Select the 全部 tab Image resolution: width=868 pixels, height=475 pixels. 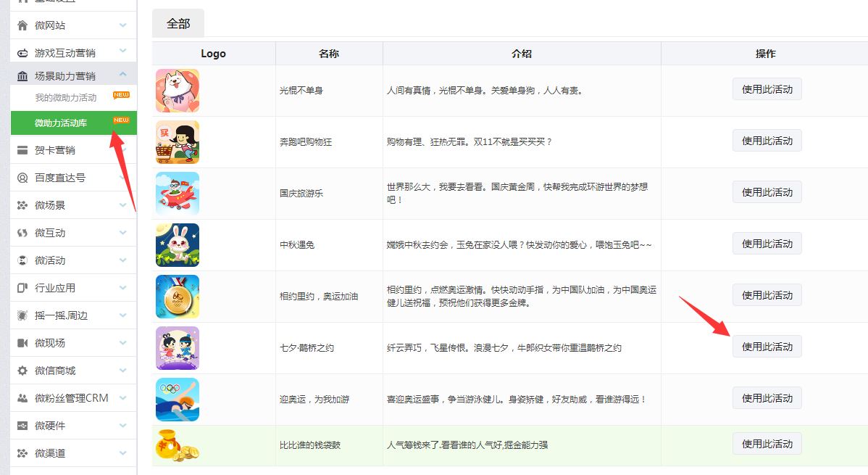coord(178,23)
